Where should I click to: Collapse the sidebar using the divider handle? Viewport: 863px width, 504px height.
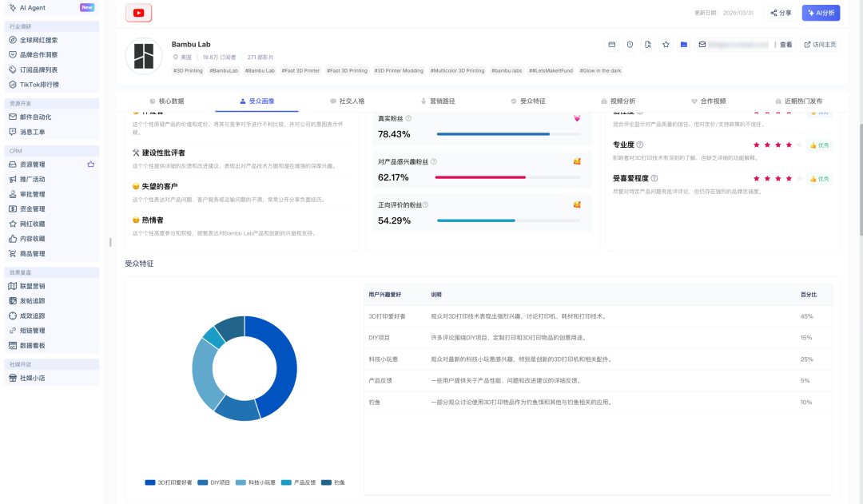pos(110,242)
